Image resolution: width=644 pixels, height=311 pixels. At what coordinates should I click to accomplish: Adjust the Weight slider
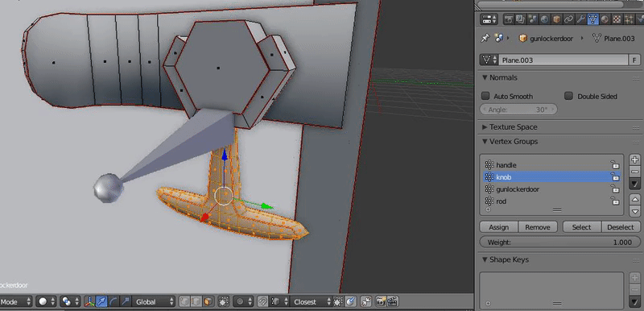coord(559,243)
